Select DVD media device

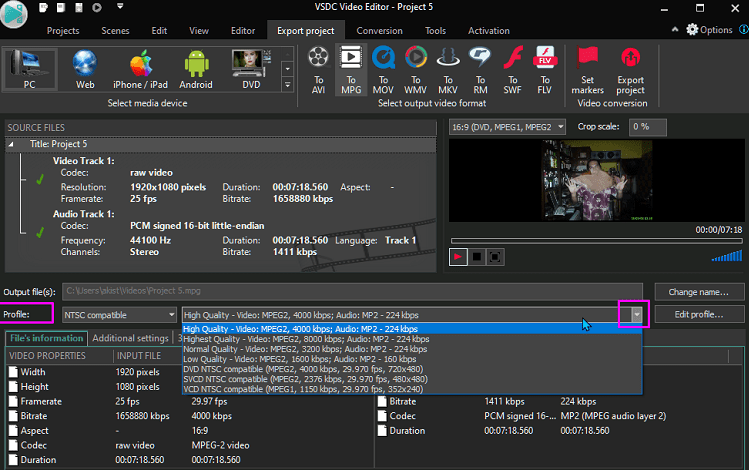[x=251, y=69]
